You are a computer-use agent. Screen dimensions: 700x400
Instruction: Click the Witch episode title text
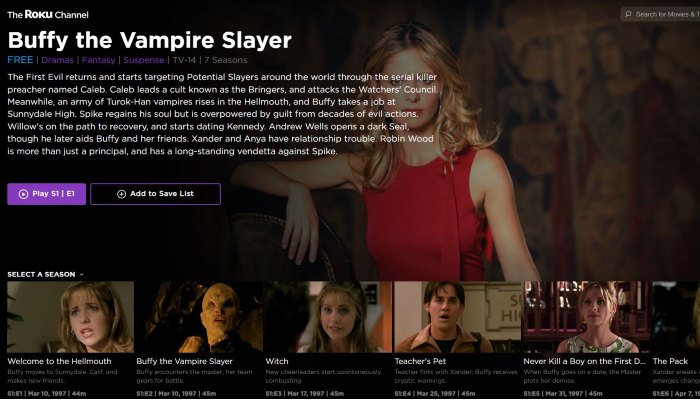277,361
